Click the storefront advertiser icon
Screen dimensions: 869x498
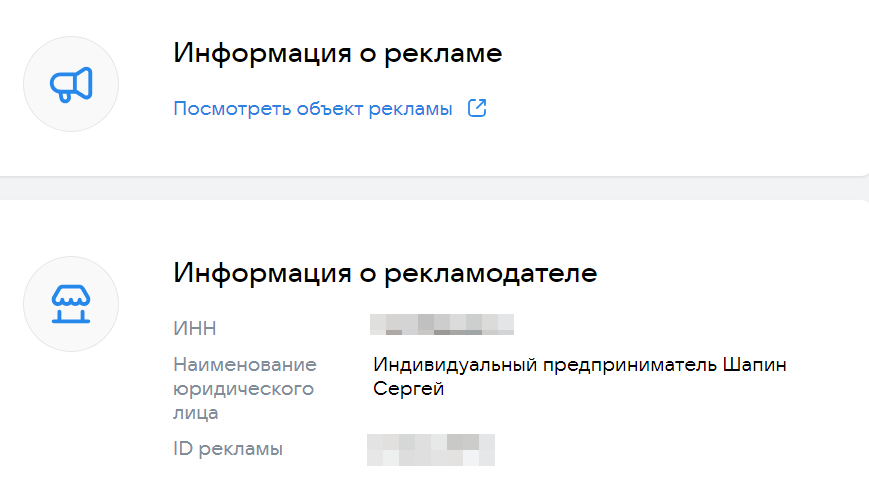[71, 304]
